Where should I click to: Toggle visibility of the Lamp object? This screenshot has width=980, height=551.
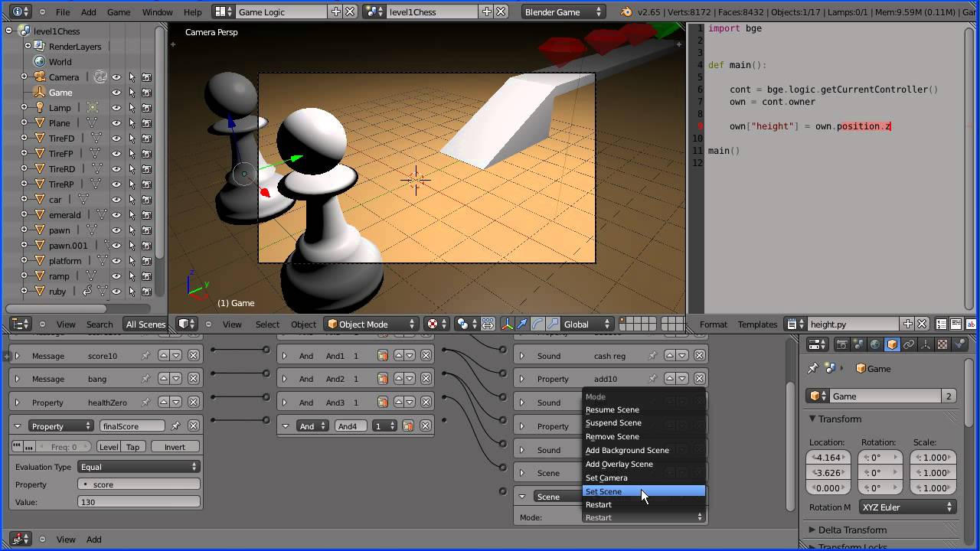pyautogui.click(x=116, y=108)
